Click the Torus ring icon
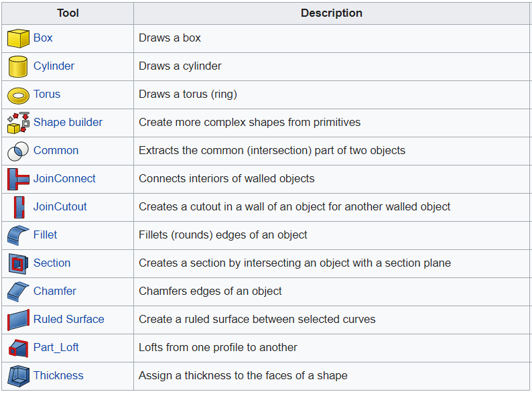Screen dimensions: 532x398 tap(18, 94)
